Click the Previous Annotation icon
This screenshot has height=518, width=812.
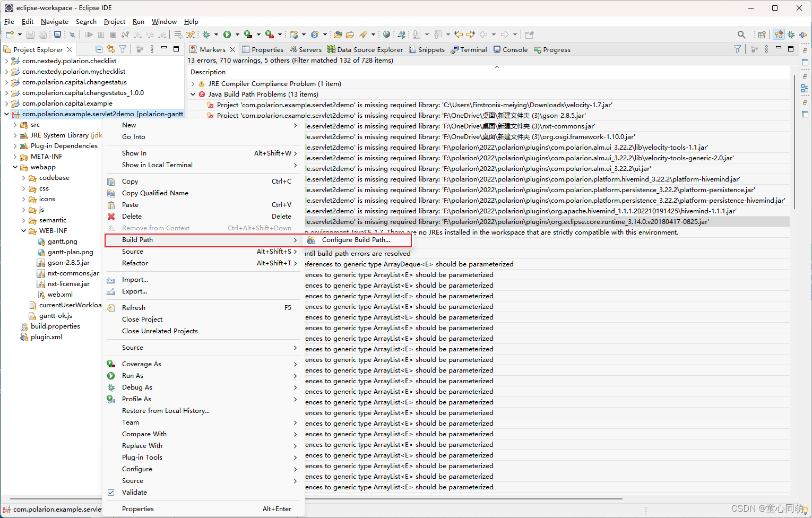click(438, 34)
